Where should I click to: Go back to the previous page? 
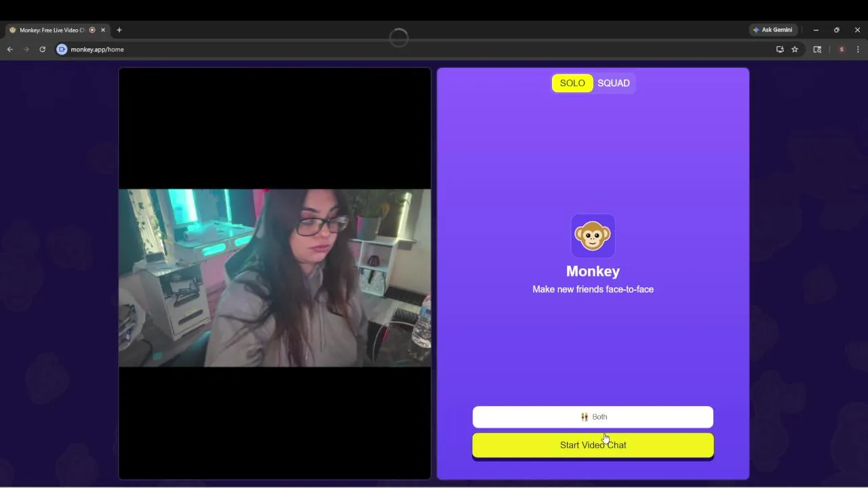(9, 49)
